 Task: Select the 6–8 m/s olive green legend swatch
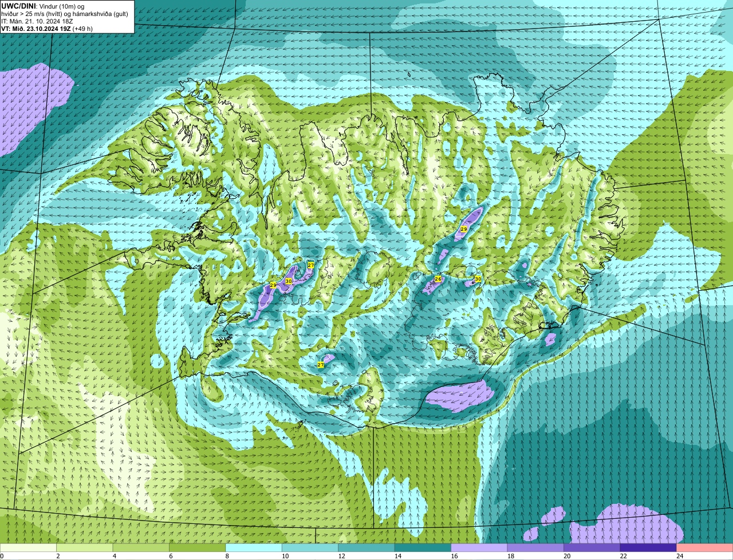pos(198,547)
